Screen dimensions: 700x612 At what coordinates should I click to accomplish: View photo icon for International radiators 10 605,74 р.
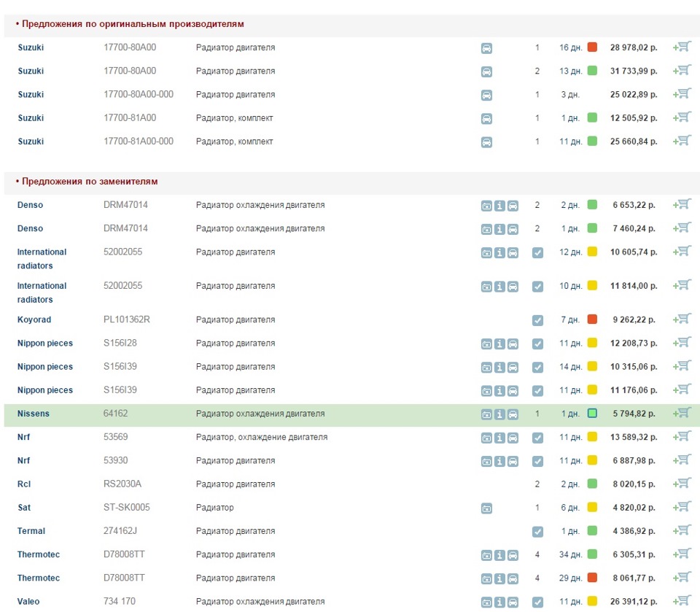[x=486, y=253]
